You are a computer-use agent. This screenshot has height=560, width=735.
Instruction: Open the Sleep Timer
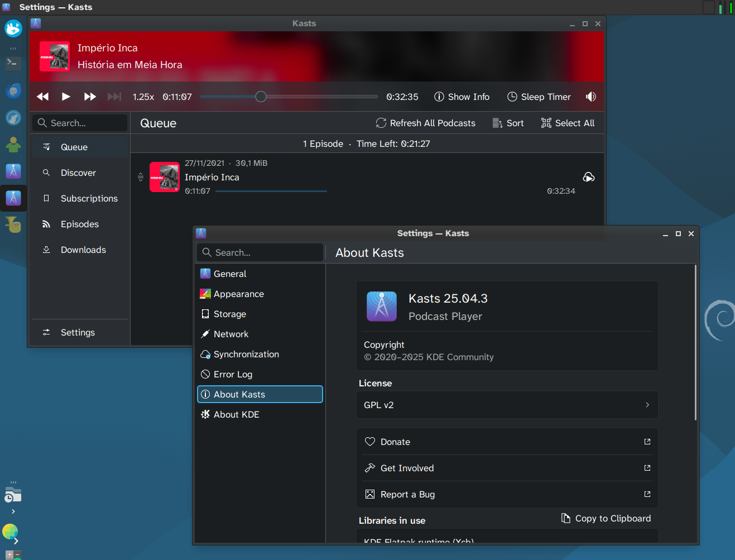pyautogui.click(x=539, y=97)
